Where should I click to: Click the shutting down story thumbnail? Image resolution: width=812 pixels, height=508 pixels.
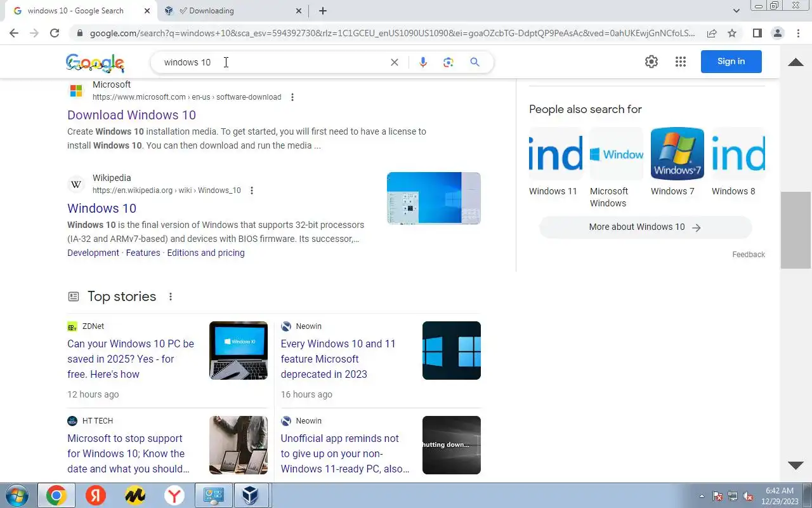[452, 445]
